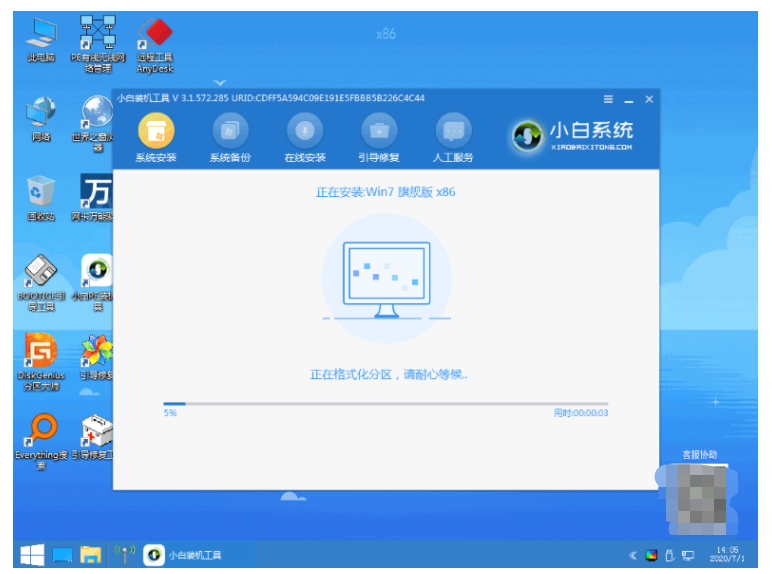Select the 在线安装 online install icon
Image resolution: width=772 pixels, height=574 pixels.
(x=305, y=137)
